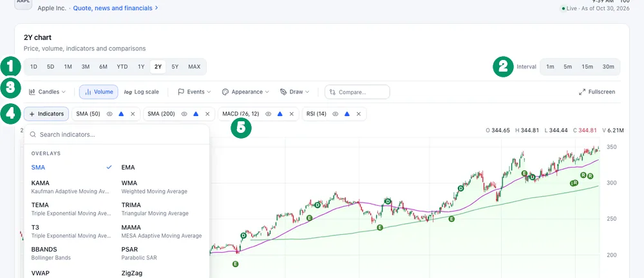Set interval to 1m
Viewport: 644px width, 278px height.
550,66
